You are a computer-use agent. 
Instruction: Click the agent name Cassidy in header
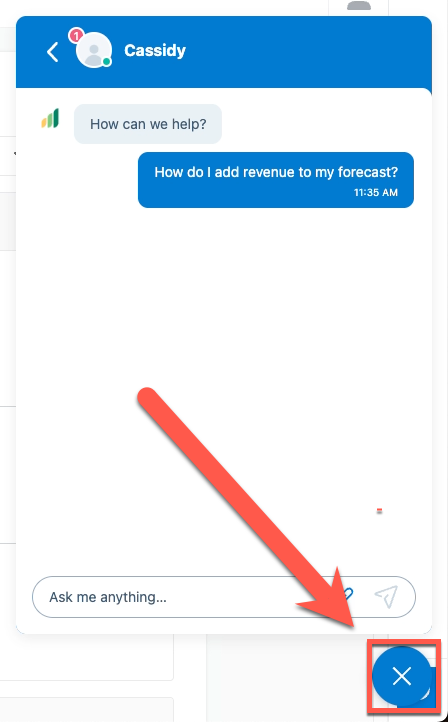click(155, 50)
